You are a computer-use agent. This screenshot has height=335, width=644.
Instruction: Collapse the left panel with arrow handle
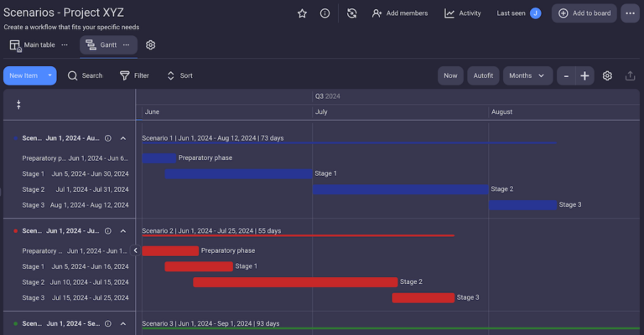coord(135,250)
